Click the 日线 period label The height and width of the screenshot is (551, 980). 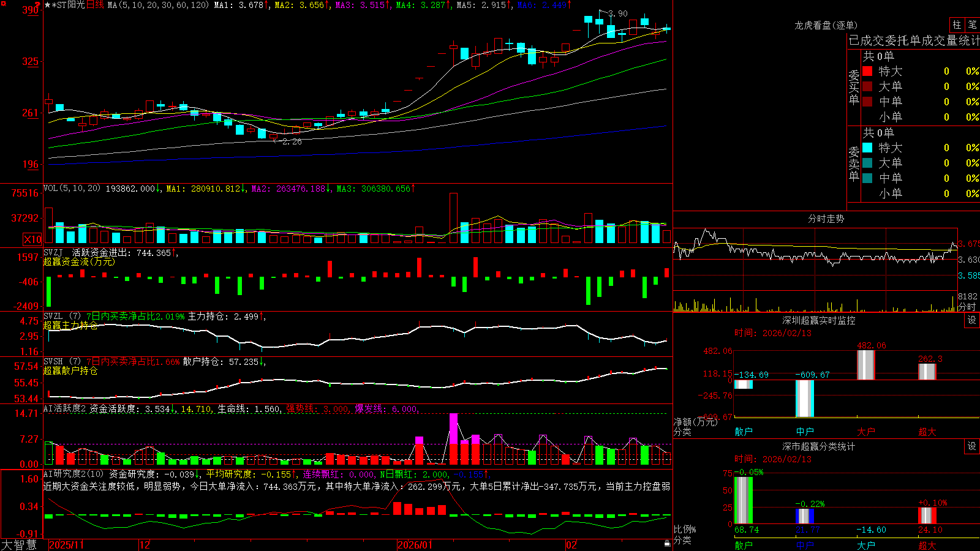(95, 5)
